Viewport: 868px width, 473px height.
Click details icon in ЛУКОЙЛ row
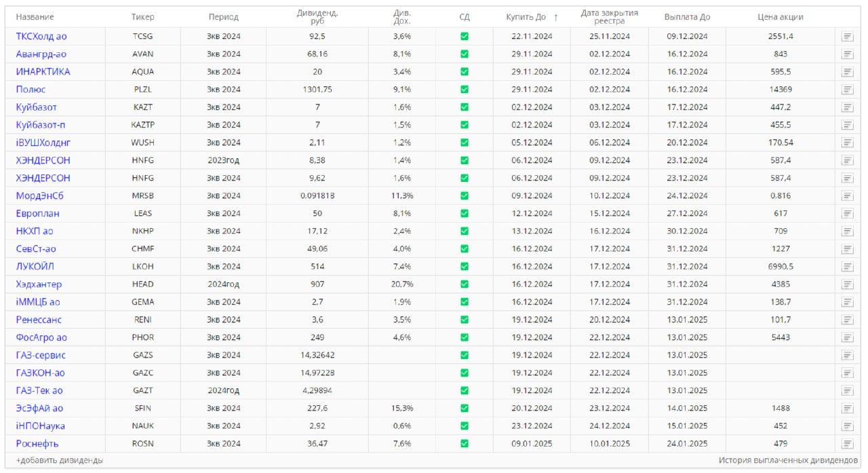pyautogui.click(x=847, y=267)
